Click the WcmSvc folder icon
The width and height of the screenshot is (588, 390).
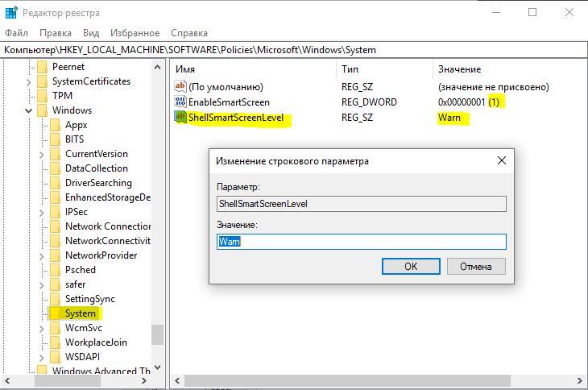(55, 328)
